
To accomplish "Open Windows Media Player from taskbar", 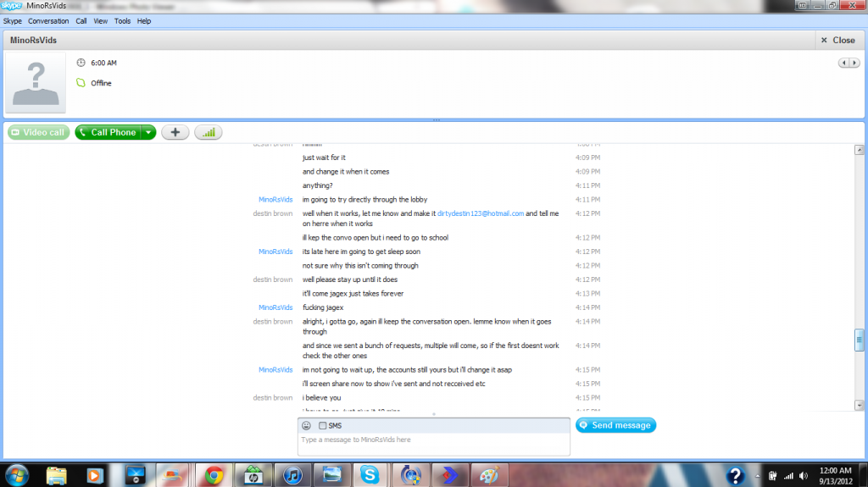I will tap(95, 475).
